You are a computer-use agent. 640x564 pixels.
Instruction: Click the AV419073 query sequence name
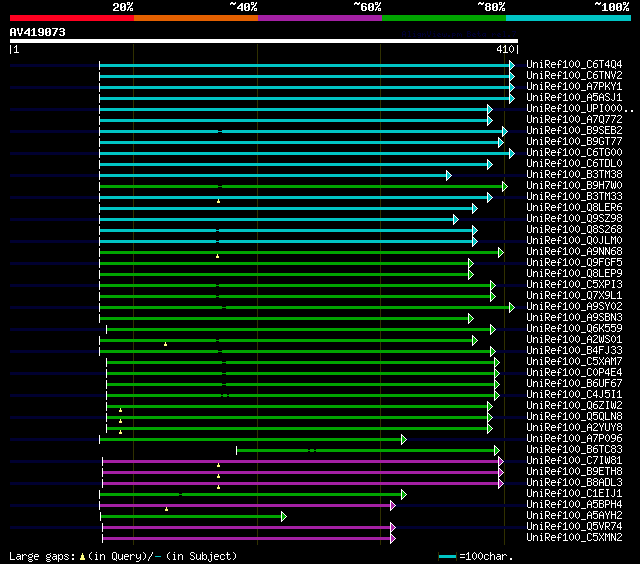(38, 32)
